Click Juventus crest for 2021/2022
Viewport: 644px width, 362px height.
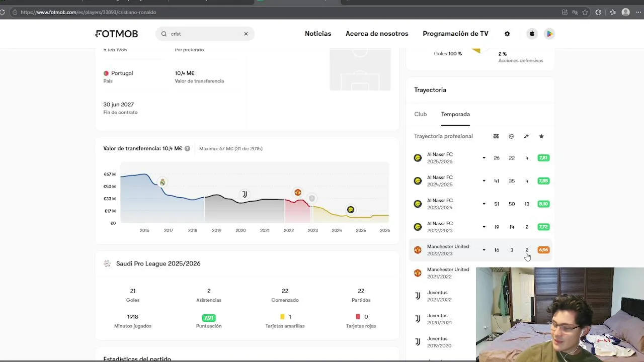418,296
